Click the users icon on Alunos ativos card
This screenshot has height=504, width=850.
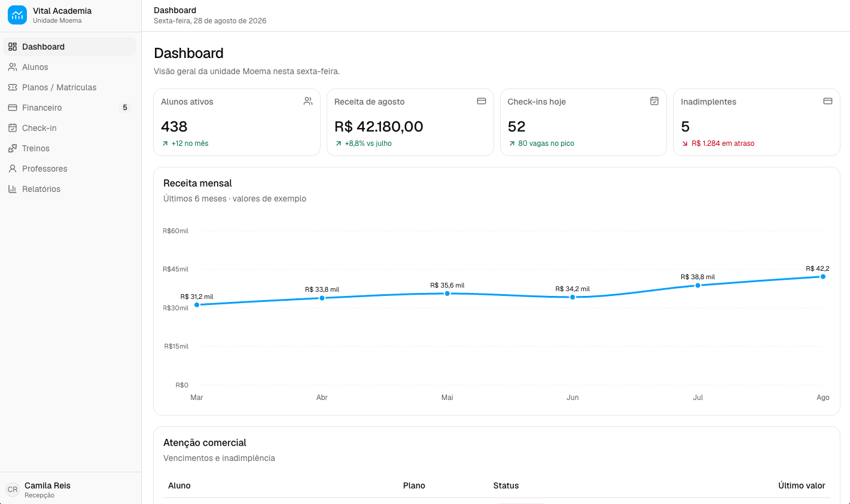308,101
